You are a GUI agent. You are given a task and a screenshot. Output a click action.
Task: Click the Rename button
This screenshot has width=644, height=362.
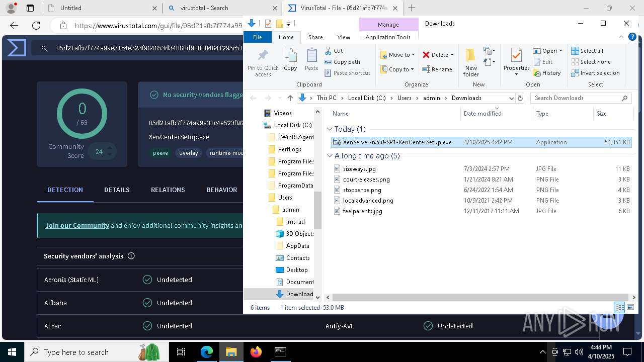(x=437, y=69)
